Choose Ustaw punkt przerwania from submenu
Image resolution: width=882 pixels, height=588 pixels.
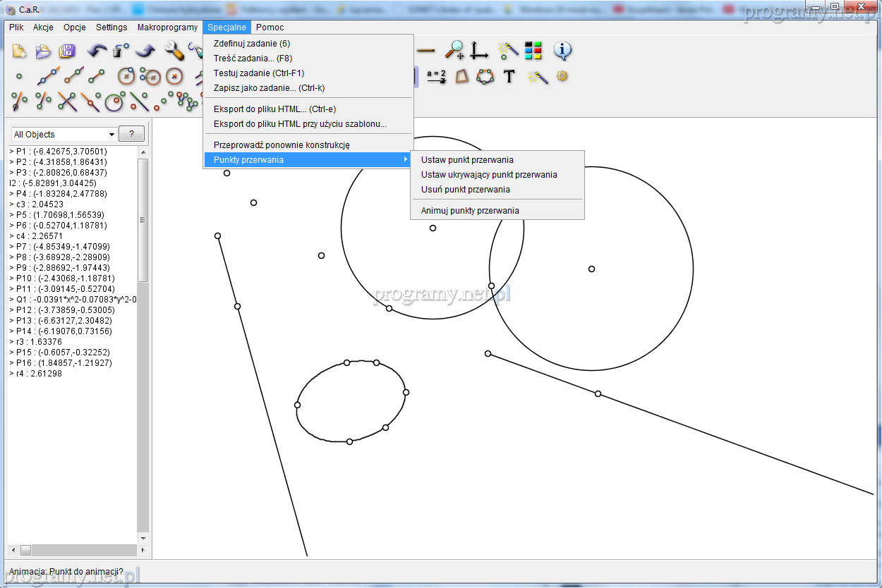467,160
